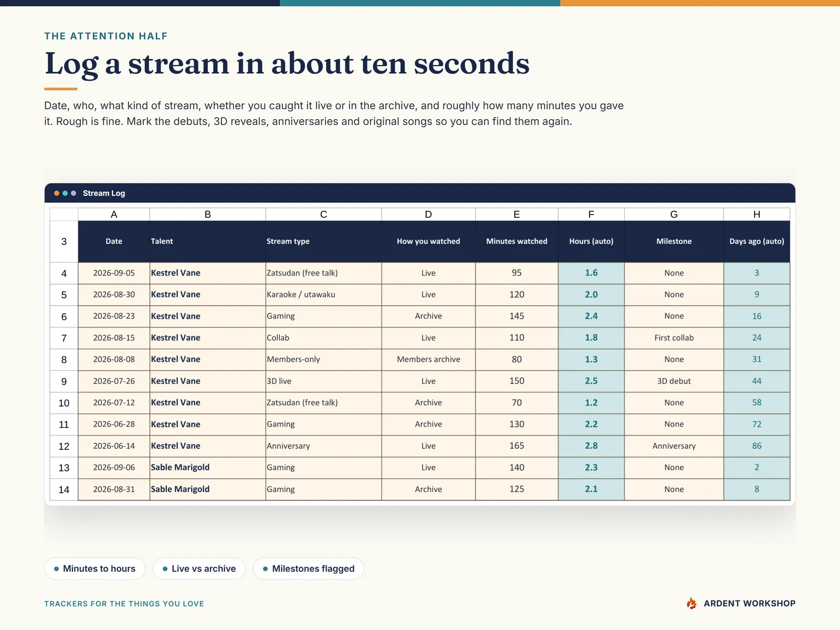
Task: Click date cell 2026-06-14
Action: click(114, 446)
